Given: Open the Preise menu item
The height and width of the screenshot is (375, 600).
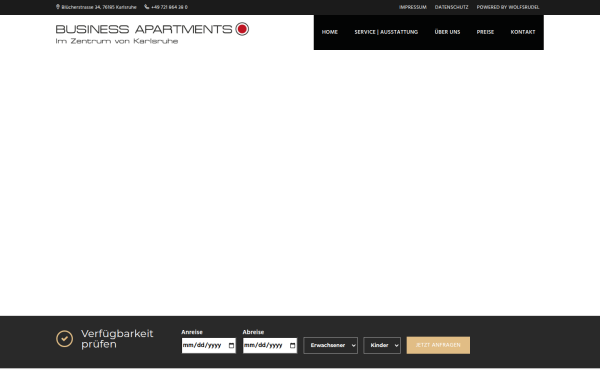Looking at the screenshot, I should click(485, 32).
